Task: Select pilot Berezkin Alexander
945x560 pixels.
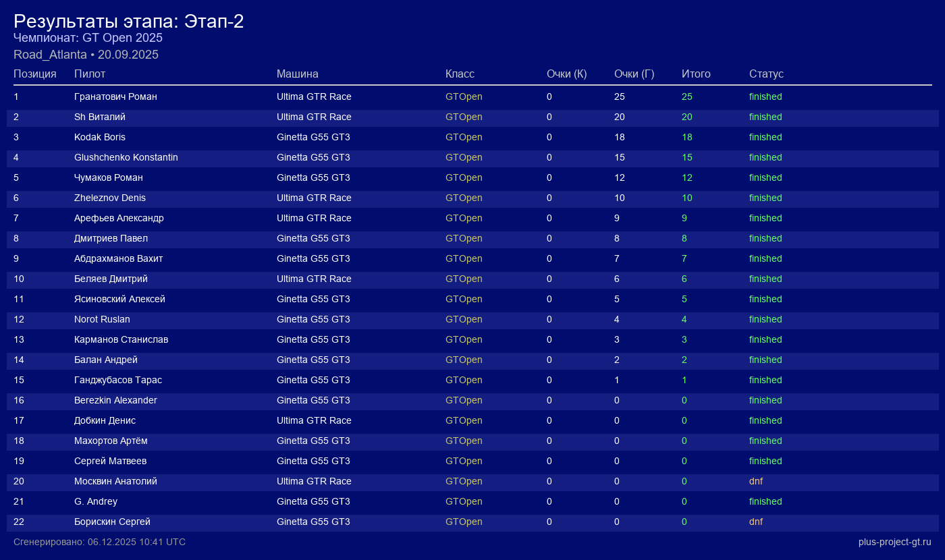Action: pos(115,400)
